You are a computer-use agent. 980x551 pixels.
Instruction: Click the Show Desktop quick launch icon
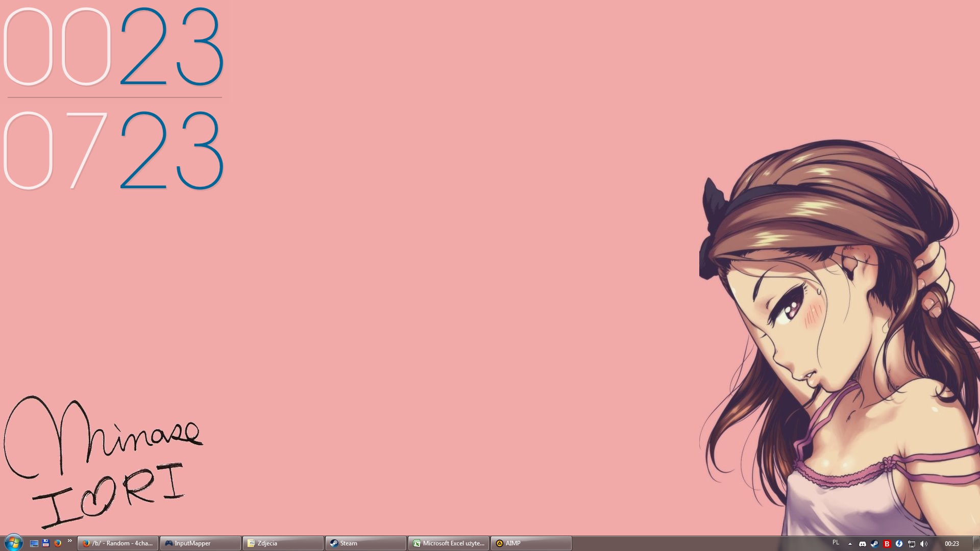coord(34,543)
